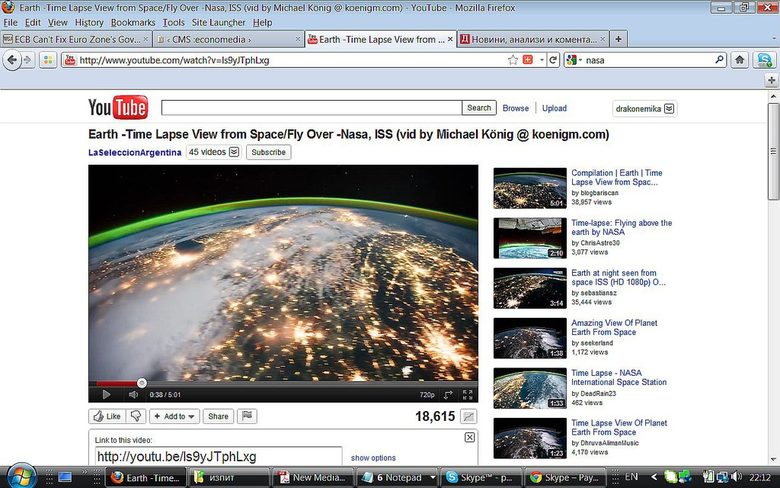The height and width of the screenshot is (488, 780).
Task: Click the YouTube Search button
Action: point(479,108)
